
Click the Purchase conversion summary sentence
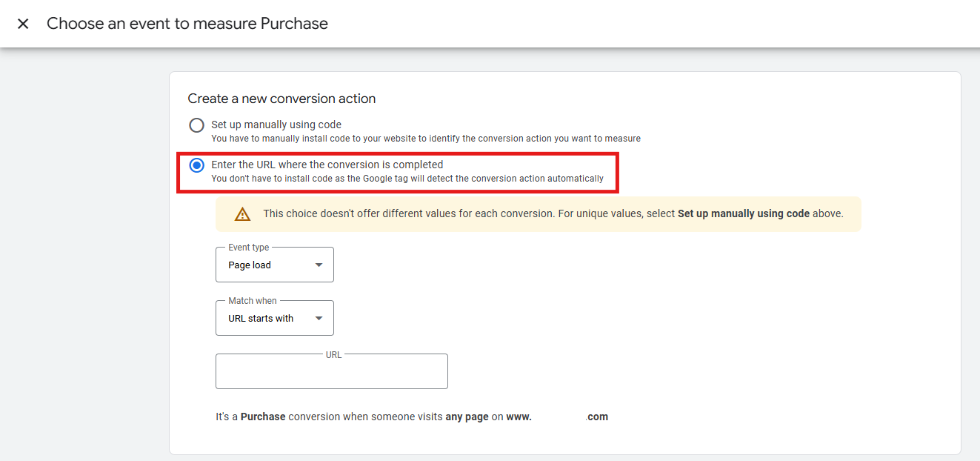click(412, 417)
